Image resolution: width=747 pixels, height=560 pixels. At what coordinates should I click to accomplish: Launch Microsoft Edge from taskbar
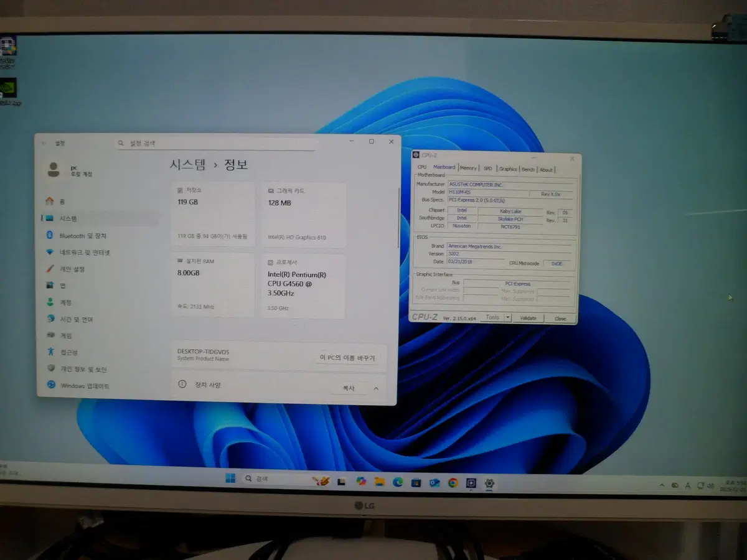click(x=398, y=482)
